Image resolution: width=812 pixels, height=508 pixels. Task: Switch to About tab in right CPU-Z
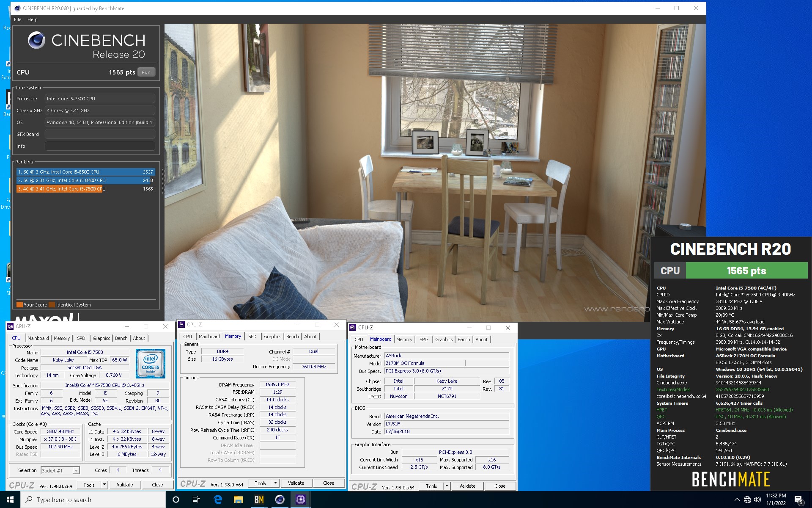pyautogui.click(x=482, y=340)
